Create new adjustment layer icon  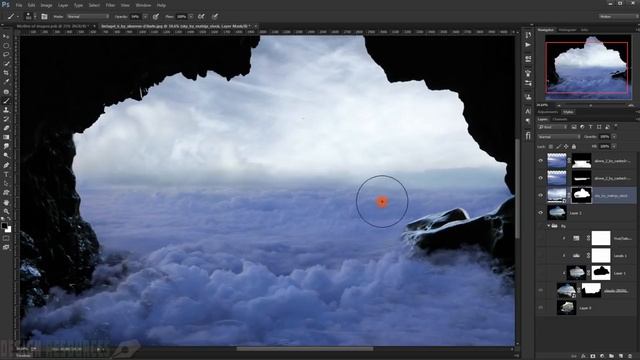pos(602,356)
